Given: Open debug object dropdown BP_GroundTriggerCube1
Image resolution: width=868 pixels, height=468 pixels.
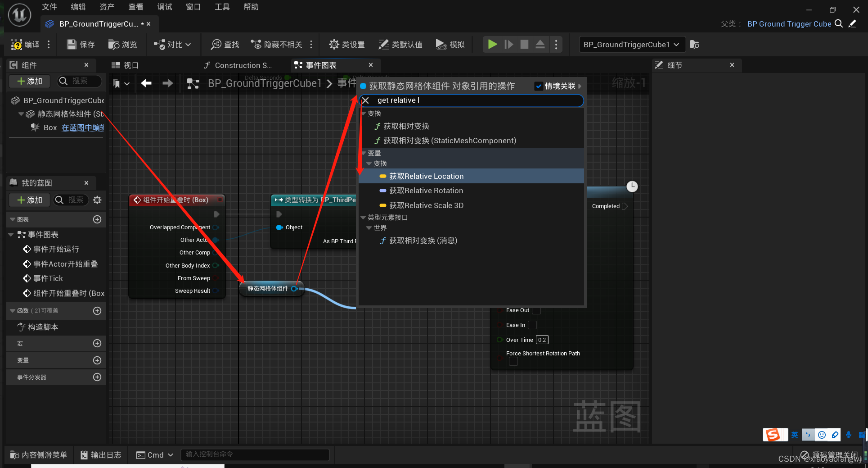Looking at the screenshot, I should (631, 45).
